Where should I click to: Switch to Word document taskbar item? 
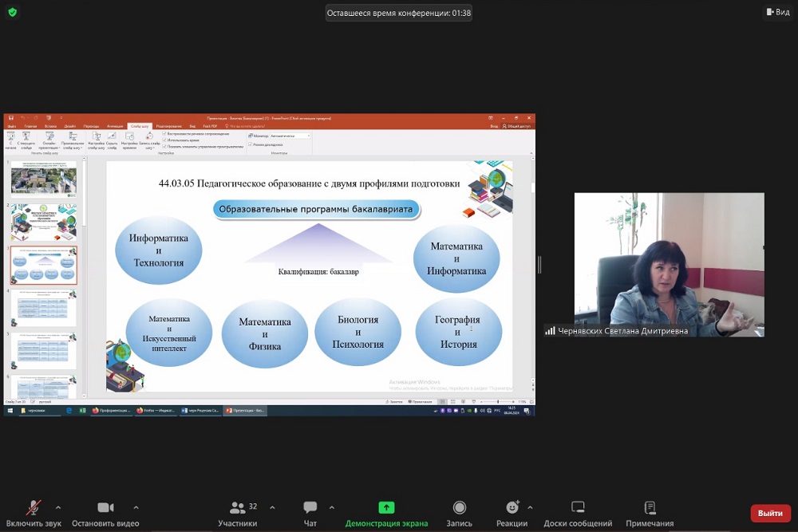click(x=200, y=411)
